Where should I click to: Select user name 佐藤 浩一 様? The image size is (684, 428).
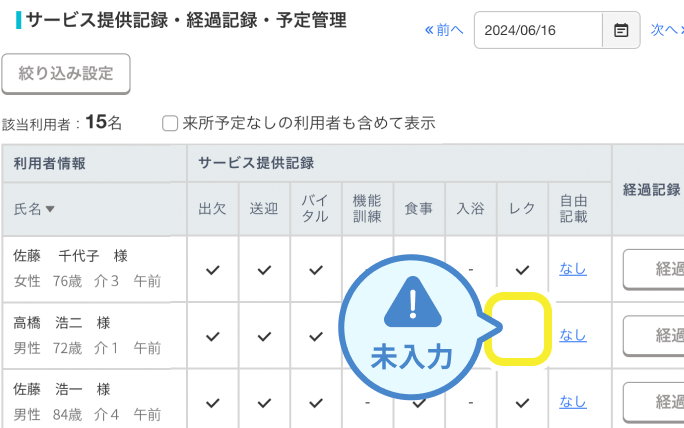coord(62,389)
